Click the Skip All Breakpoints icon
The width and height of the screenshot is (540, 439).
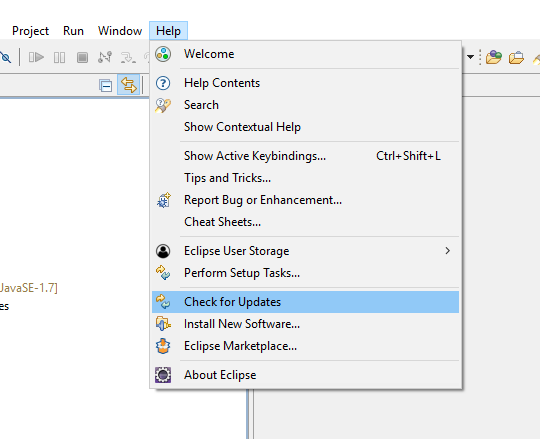[x=6, y=57]
